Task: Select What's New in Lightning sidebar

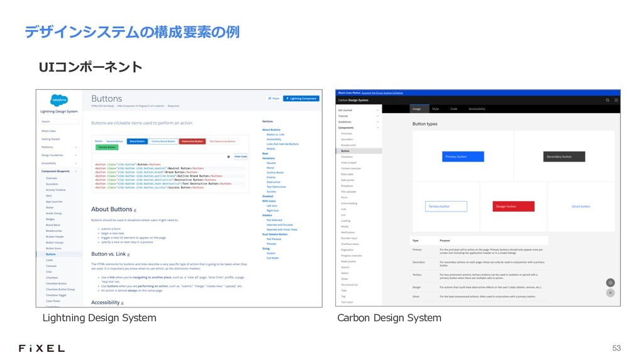Action: [48, 131]
